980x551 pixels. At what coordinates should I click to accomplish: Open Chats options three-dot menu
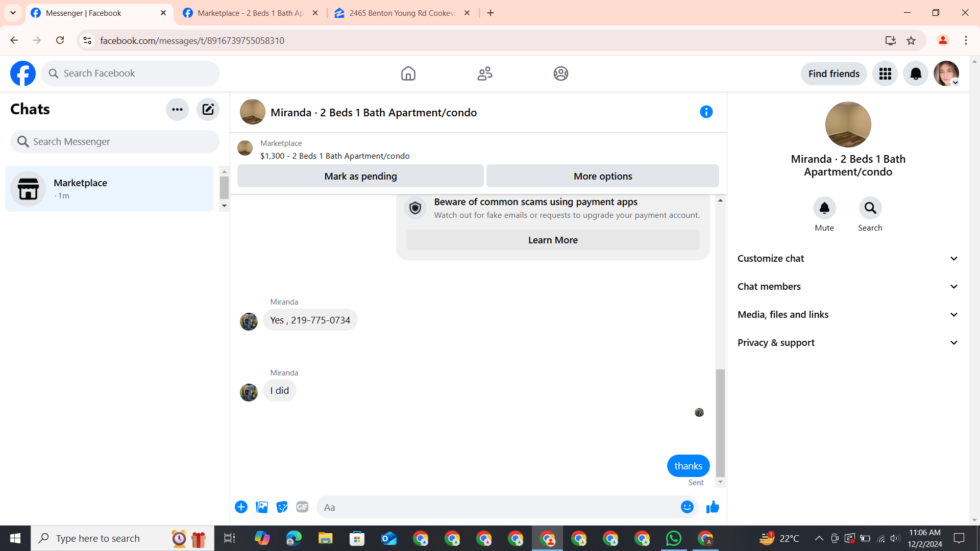tap(177, 109)
